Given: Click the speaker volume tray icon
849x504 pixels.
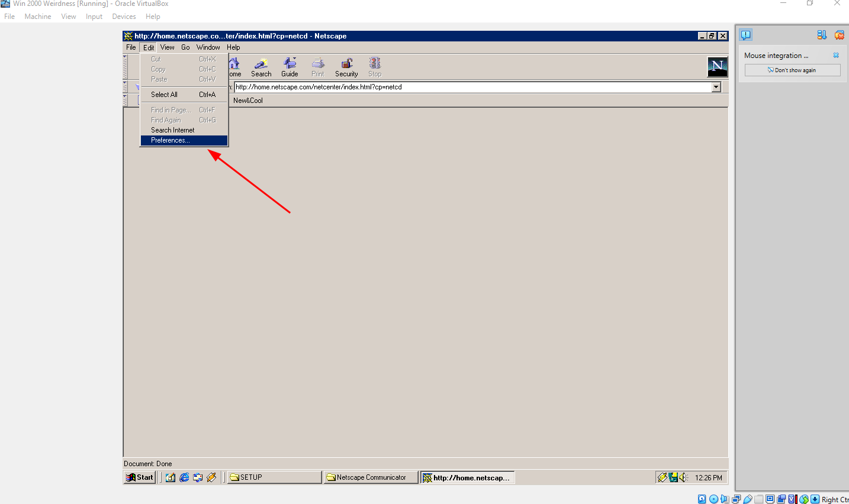Looking at the screenshot, I should tap(683, 477).
